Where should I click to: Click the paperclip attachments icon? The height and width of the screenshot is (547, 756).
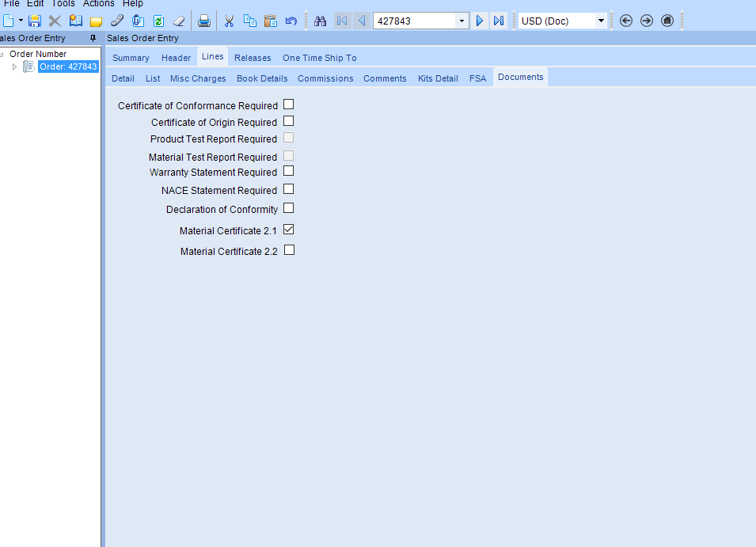coord(138,21)
